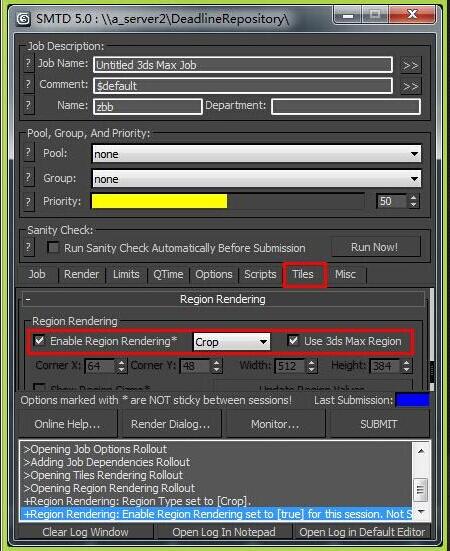Decrease the priority value with down arrow

click(x=414, y=205)
